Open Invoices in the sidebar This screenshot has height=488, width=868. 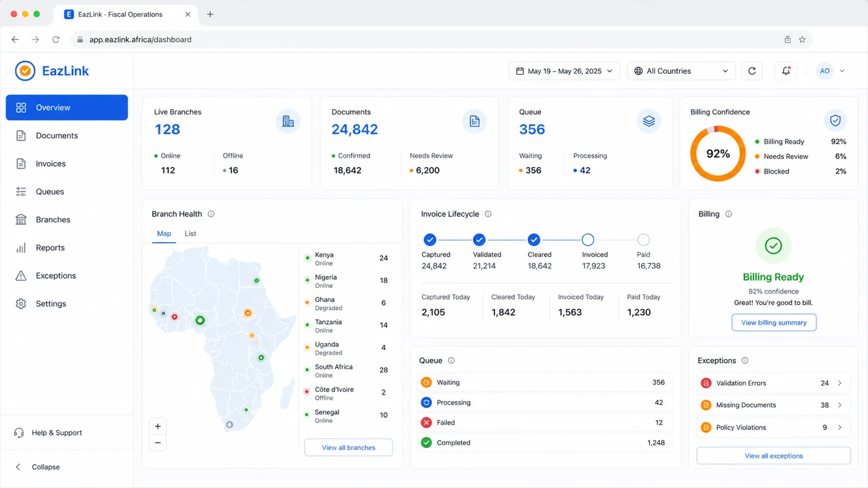click(x=67, y=164)
